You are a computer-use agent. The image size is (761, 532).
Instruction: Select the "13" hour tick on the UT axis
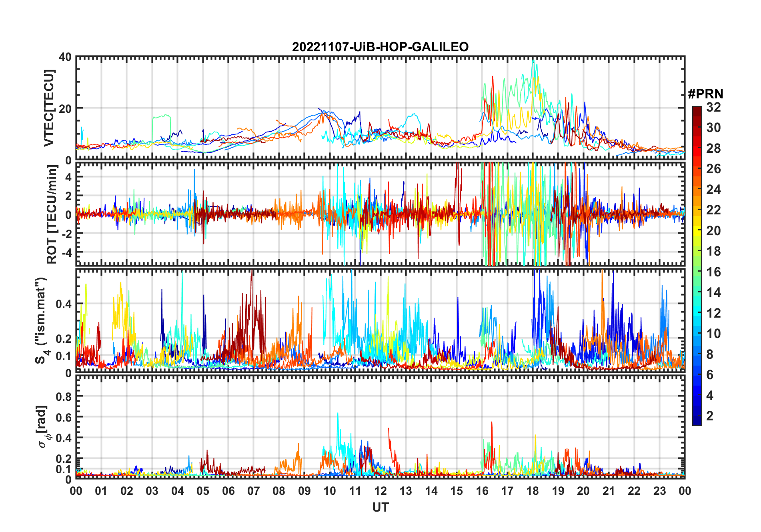406,491
